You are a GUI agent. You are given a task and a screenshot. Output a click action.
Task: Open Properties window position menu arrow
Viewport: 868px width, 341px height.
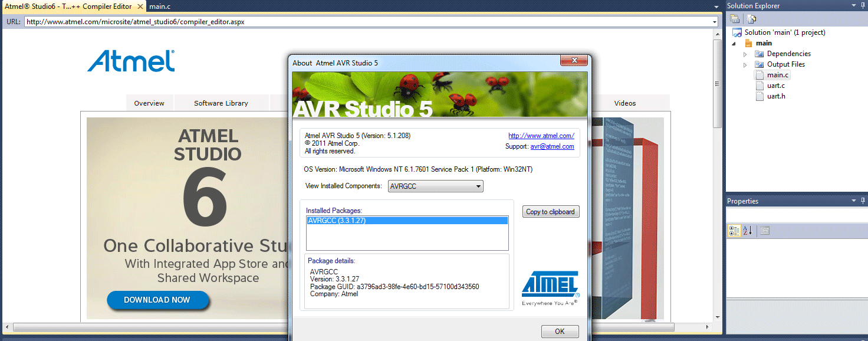coord(854,201)
